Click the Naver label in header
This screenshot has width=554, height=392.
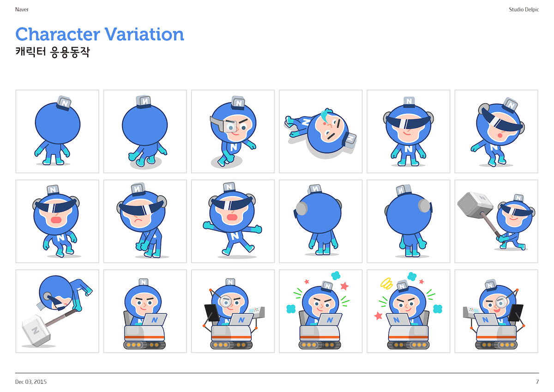tap(21, 9)
